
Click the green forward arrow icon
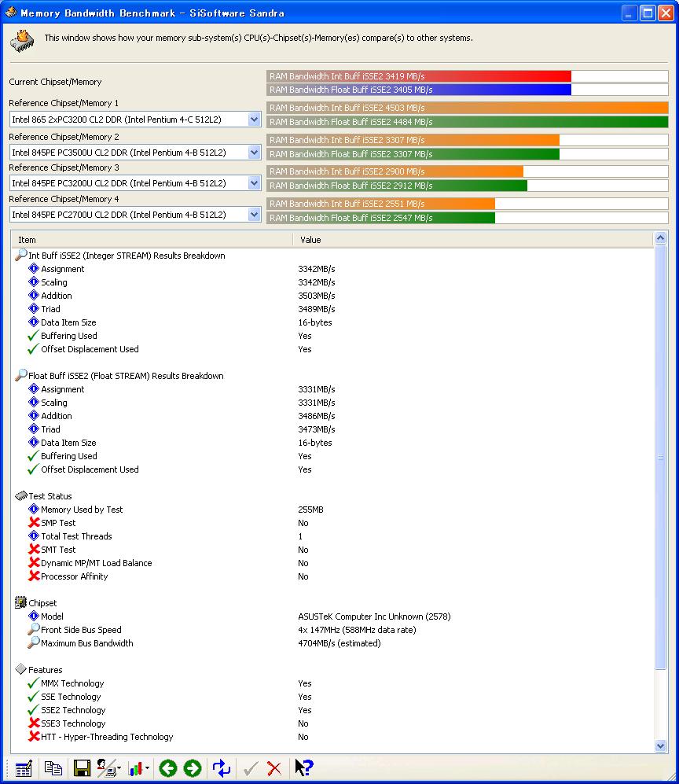pos(193,768)
